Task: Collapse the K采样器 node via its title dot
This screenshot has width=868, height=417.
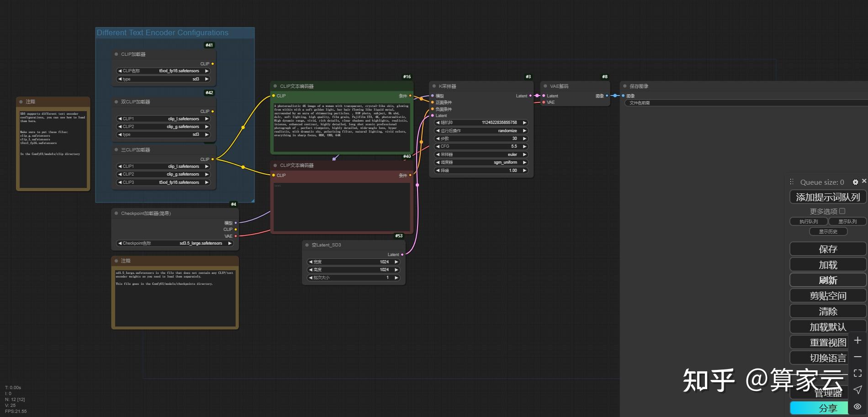Action: coord(434,86)
